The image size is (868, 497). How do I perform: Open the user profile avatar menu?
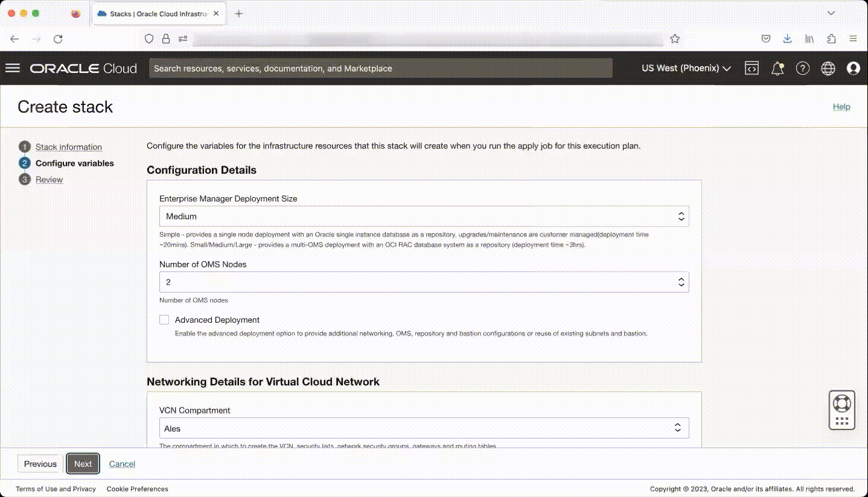coord(854,68)
